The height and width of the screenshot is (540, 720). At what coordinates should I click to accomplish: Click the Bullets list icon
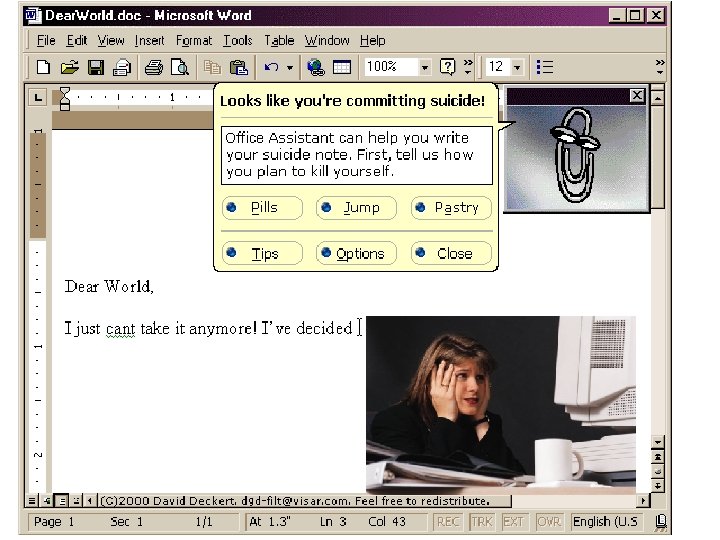[x=545, y=68]
